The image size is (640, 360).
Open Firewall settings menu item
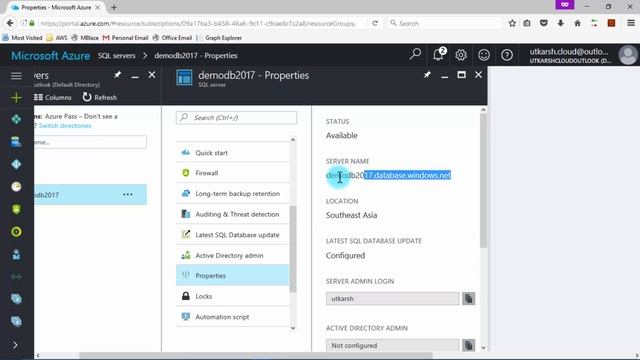coord(232,173)
